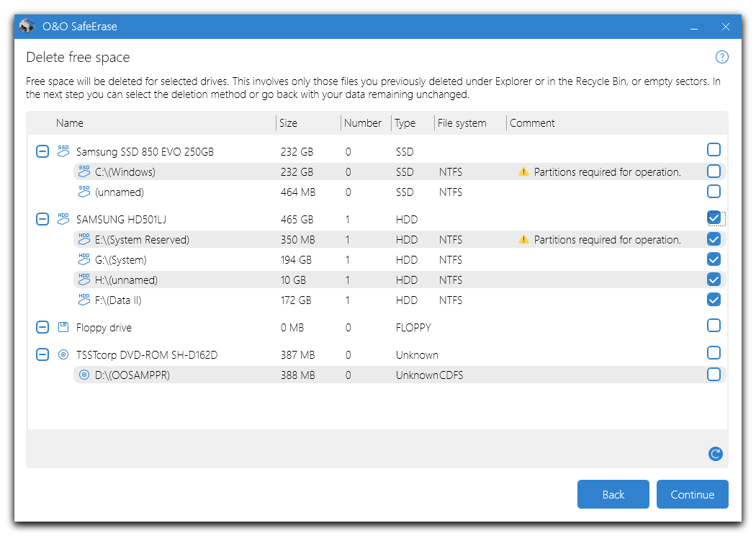Click the Floppy drive icon
The image size is (756, 536).
(x=63, y=328)
